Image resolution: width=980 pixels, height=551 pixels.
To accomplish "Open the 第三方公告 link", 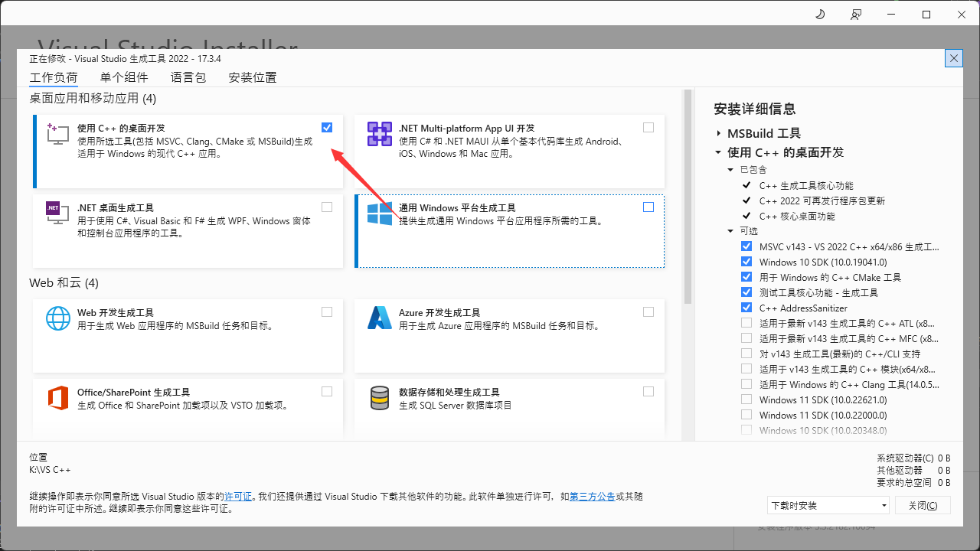I will click(593, 497).
